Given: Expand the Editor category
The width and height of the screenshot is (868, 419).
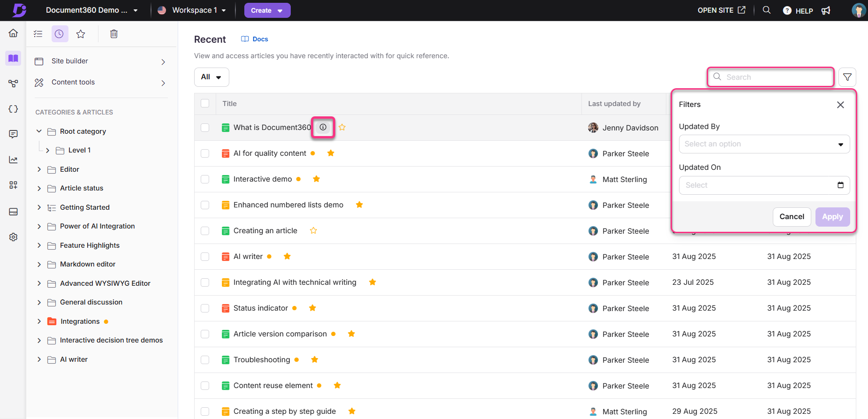Looking at the screenshot, I should click(x=39, y=169).
